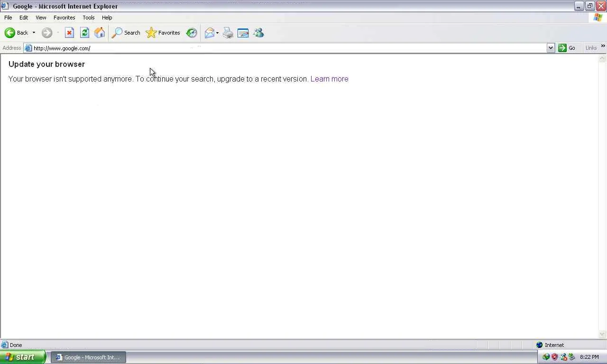Click the tray icon next to the clock
Screen dimensions: 607x364
[x=571, y=357]
